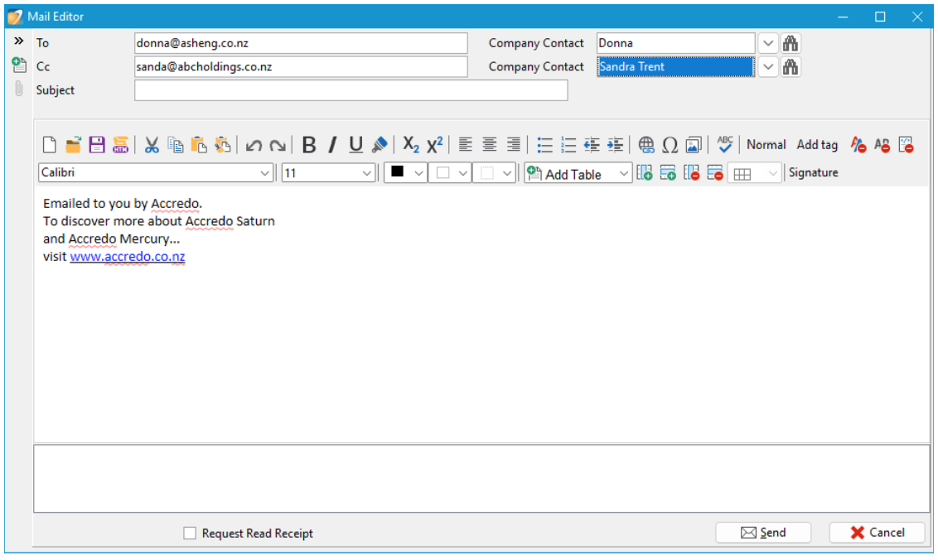Apply numbered list formatting
The height and width of the screenshot is (560, 938).
pos(568,145)
